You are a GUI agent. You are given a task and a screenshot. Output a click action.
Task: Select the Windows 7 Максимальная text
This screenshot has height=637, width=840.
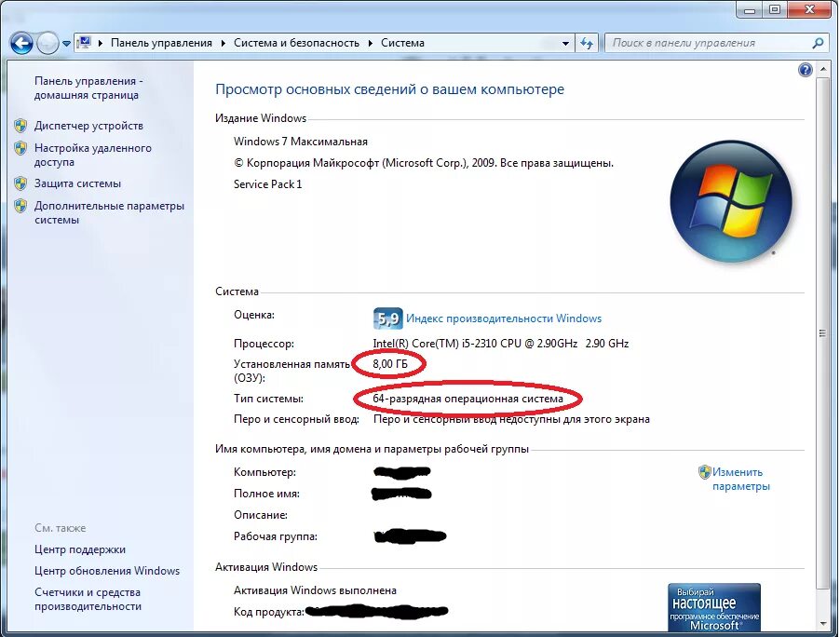(301, 142)
